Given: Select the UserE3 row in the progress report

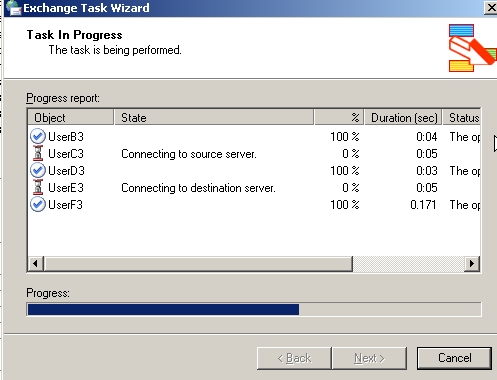Looking at the screenshot, I should click(254, 188).
